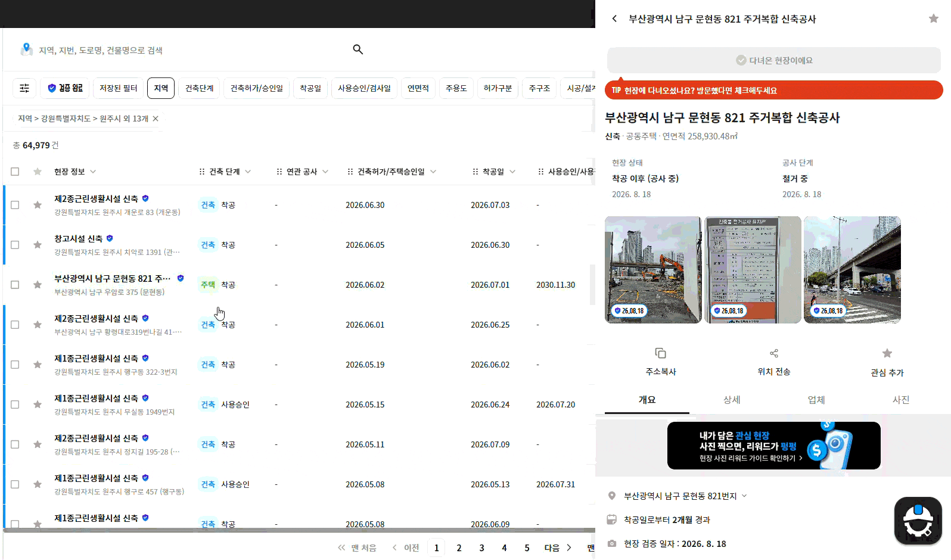951x560 pixels.
Task: Toggle the select-all checkbox in table header
Action: 15,172
